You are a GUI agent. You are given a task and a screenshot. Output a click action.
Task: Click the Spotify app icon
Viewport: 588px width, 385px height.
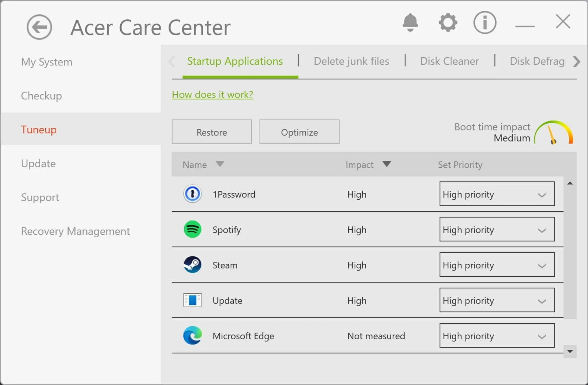[192, 229]
